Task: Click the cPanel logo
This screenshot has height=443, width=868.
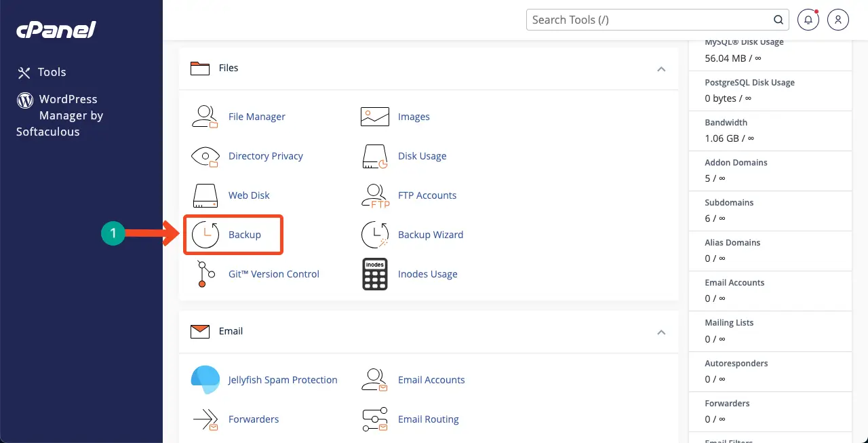Action: click(x=56, y=30)
